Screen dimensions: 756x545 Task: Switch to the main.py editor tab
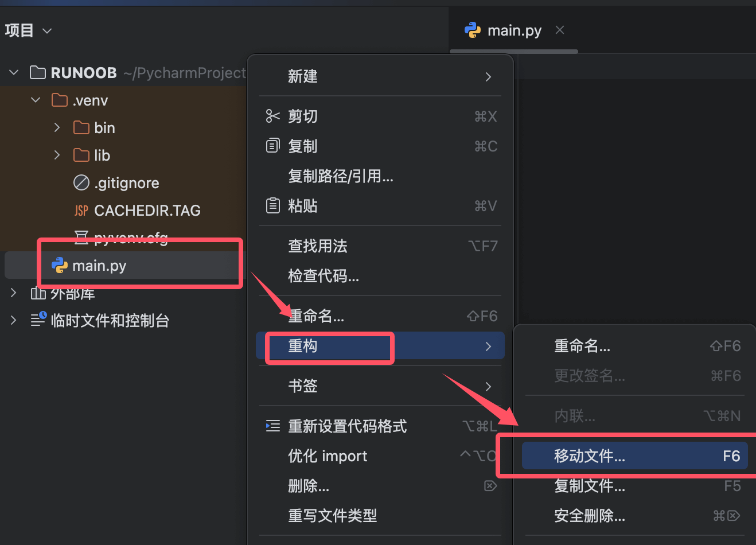pyautogui.click(x=503, y=30)
